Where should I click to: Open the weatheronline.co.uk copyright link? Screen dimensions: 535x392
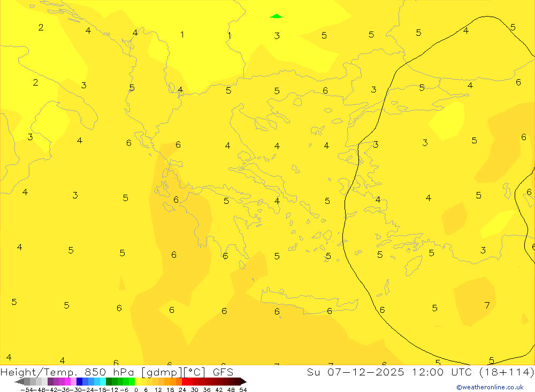[490, 387]
